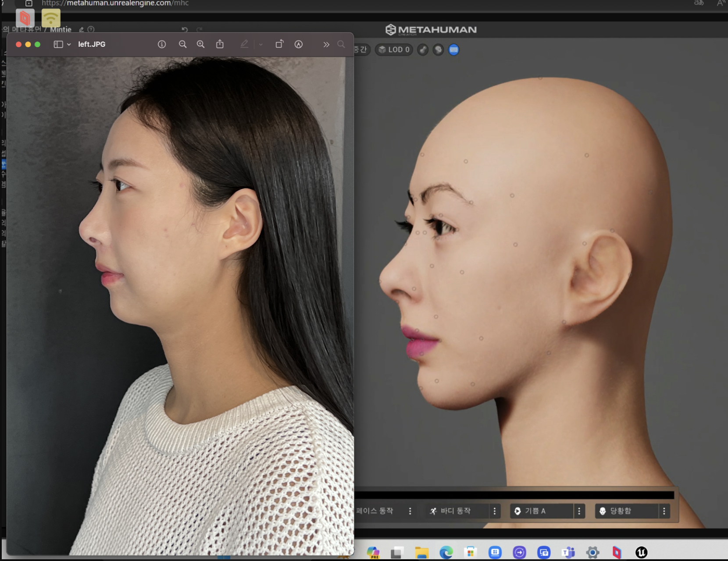Open options menu for 기쁨 A
728x561 pixels.
tap(579, 511)
